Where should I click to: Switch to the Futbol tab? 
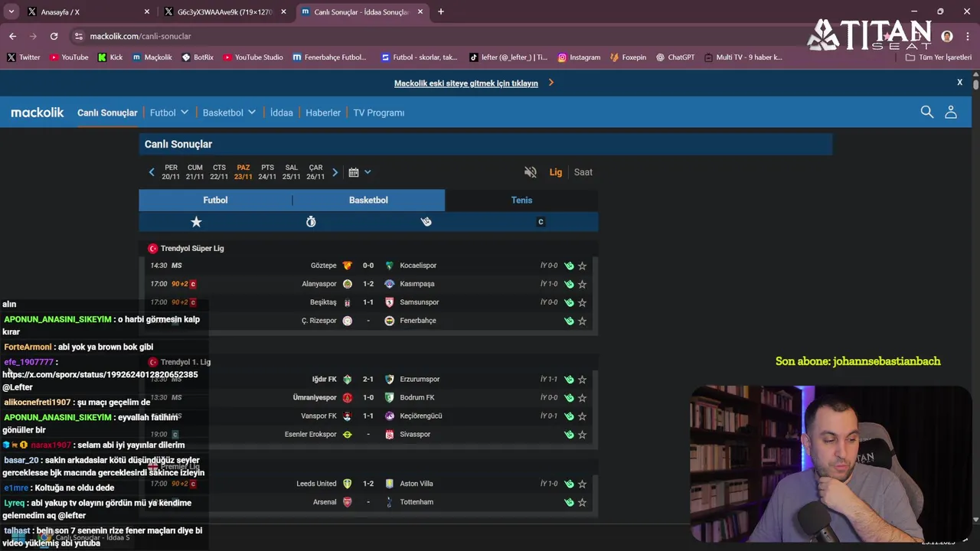[215, 200]
